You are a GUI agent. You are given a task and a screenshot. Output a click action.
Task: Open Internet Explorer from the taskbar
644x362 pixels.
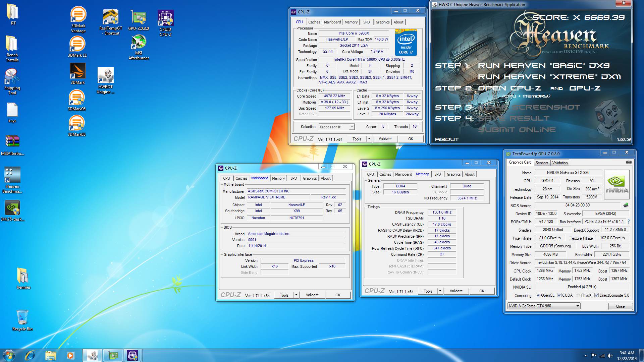30,355
